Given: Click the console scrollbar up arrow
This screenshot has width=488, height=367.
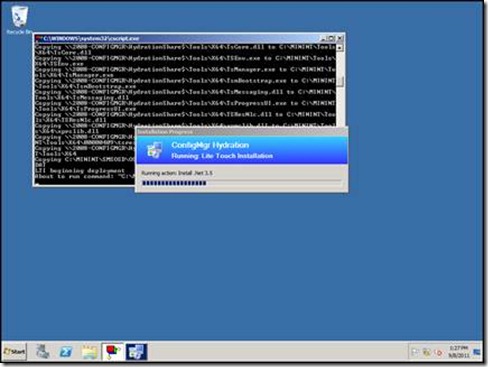Looking at the screenshot, I should 340,48.
